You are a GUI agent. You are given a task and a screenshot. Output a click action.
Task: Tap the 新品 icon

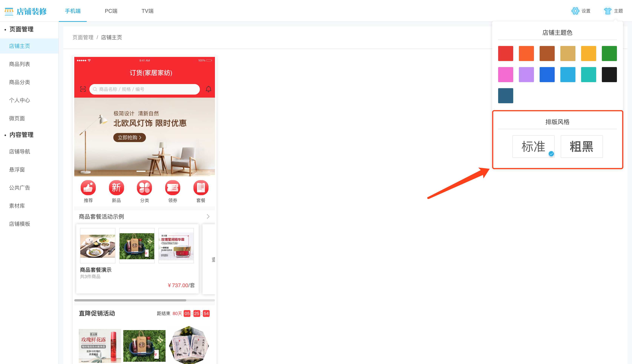coord(116,187)
